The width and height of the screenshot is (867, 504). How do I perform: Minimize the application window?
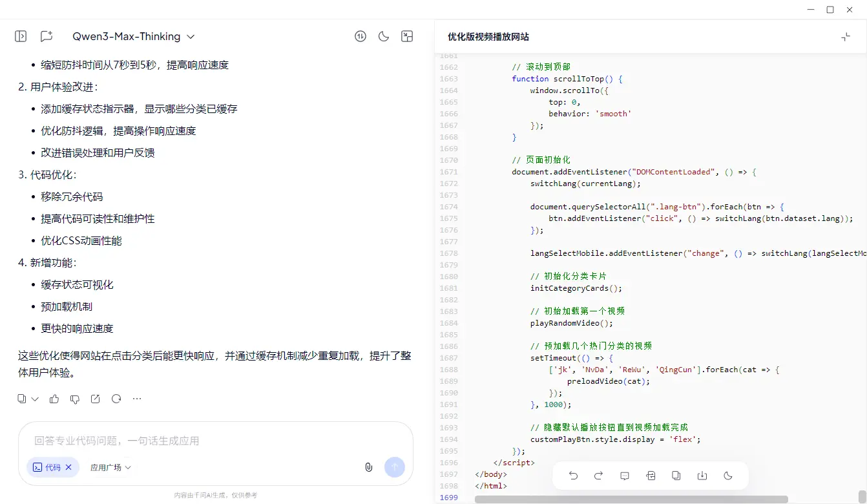point(811,10)
